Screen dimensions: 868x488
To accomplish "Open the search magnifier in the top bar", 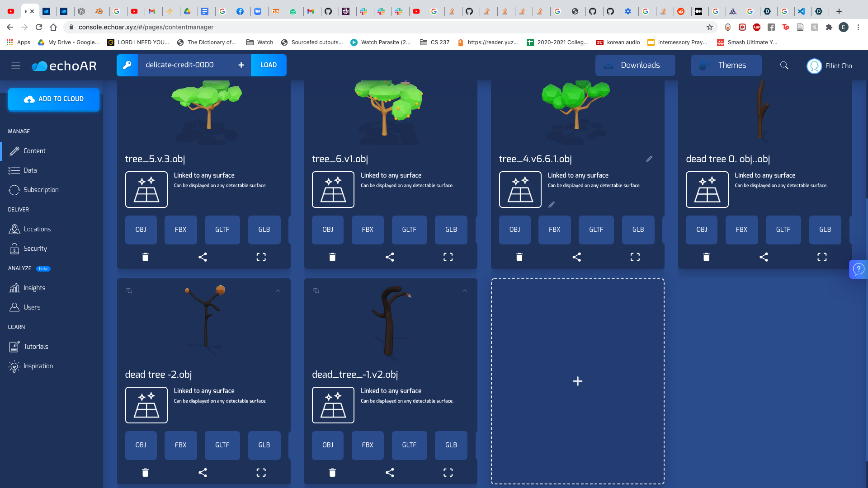I will [784, 66].
